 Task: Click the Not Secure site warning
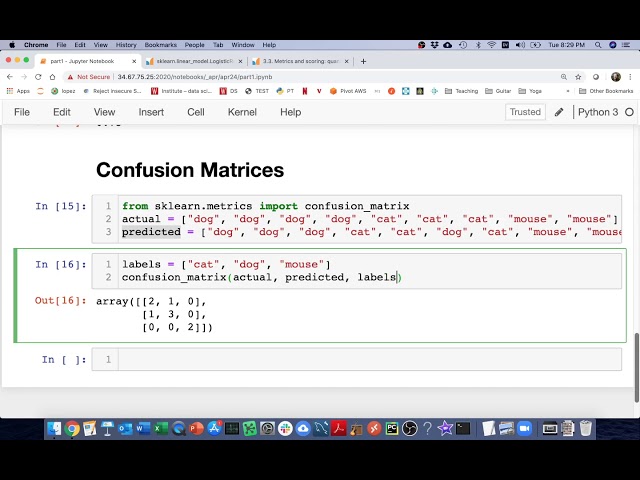(89, 77)
